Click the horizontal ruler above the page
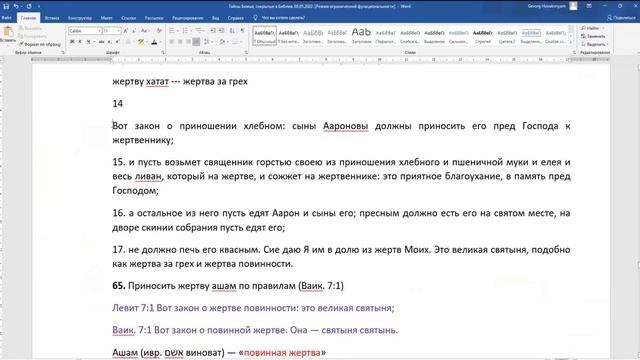The width and height of the screenshot is (640, 360). tap(320, 60)
